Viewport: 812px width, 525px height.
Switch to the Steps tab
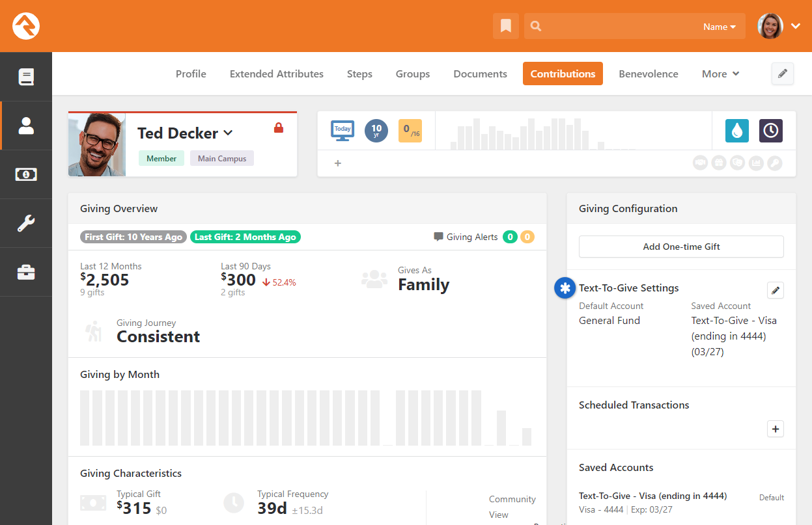[359, 74]
